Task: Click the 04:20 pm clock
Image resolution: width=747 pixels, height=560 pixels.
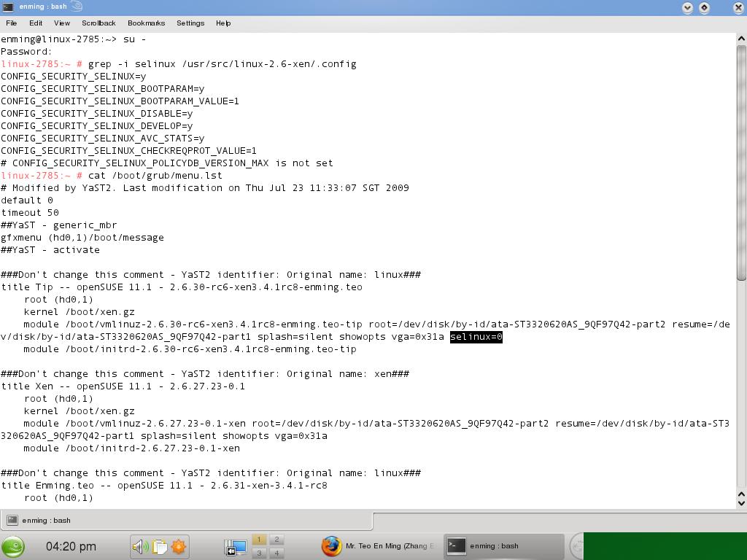Action: point(71,547)
